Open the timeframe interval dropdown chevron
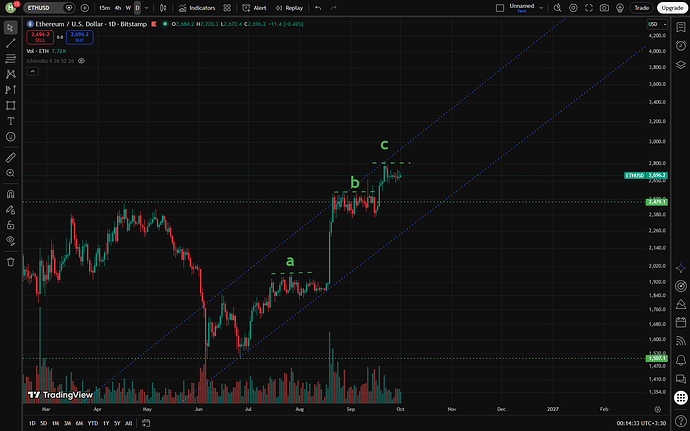This screenshot has height=431, width=690. 147,8
